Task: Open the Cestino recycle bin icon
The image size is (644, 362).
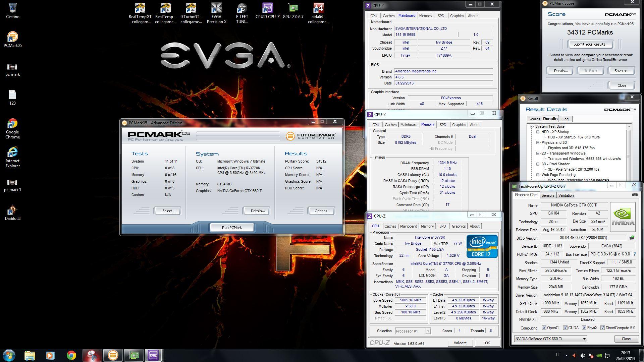Action: [13, 10]
